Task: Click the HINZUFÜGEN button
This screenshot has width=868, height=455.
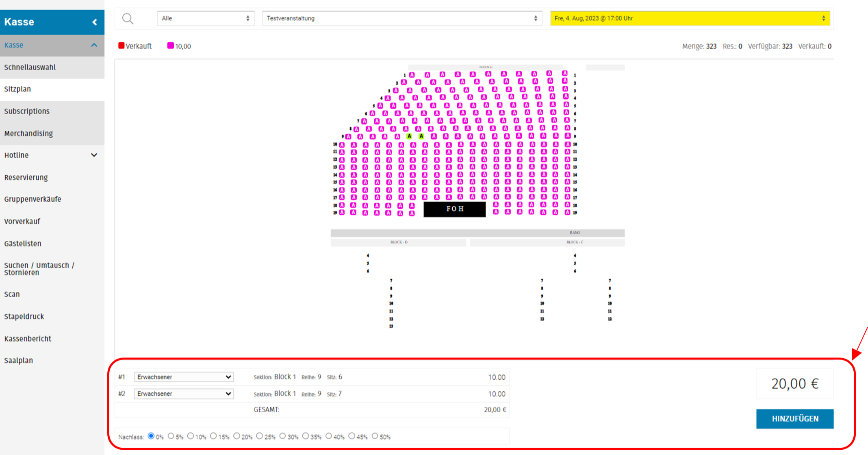Action: coord(794,419)
